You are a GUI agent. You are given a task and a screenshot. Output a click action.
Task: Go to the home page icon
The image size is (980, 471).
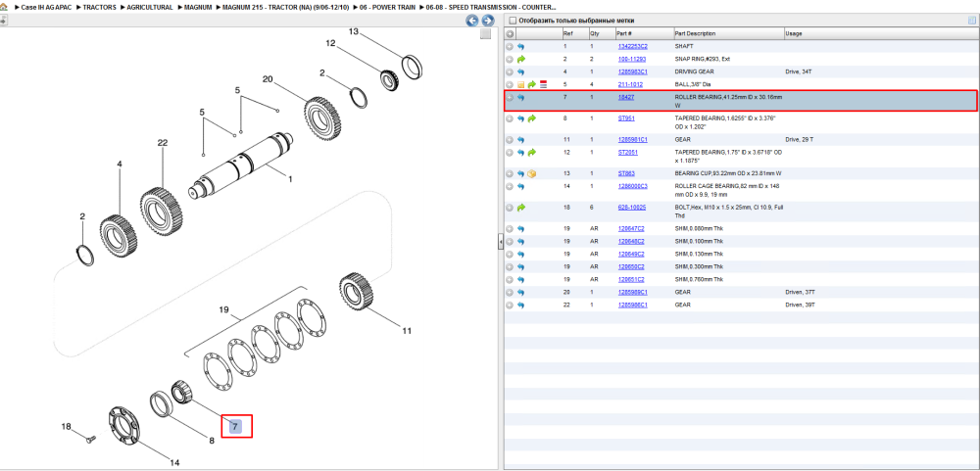4,7
